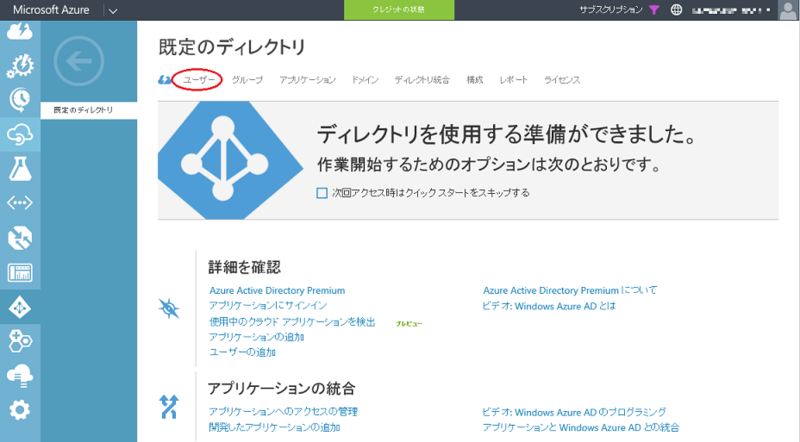Click the サブスクリプション label in top bar

tap(611, 10)
